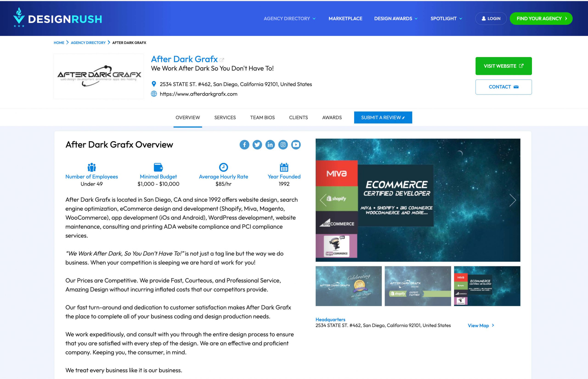Click the Find Your Agency button
This screenshot has height=379, width=588.
pos(541,18)
